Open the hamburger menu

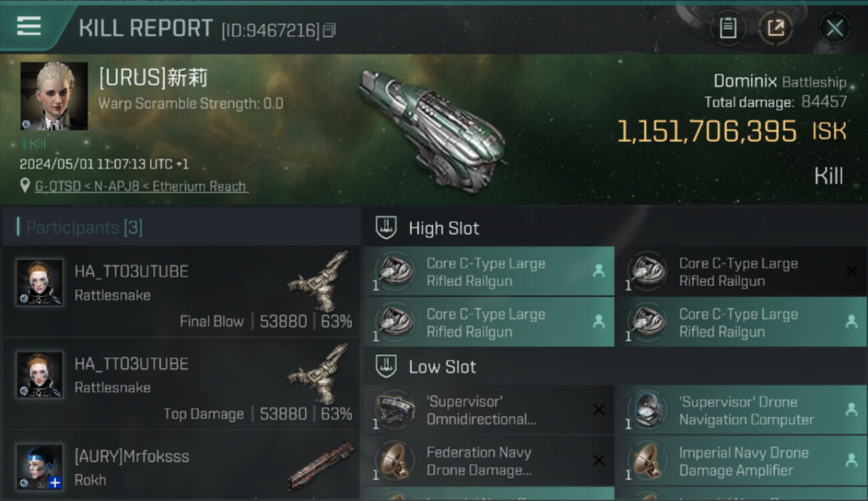click(x=29, y=27)
